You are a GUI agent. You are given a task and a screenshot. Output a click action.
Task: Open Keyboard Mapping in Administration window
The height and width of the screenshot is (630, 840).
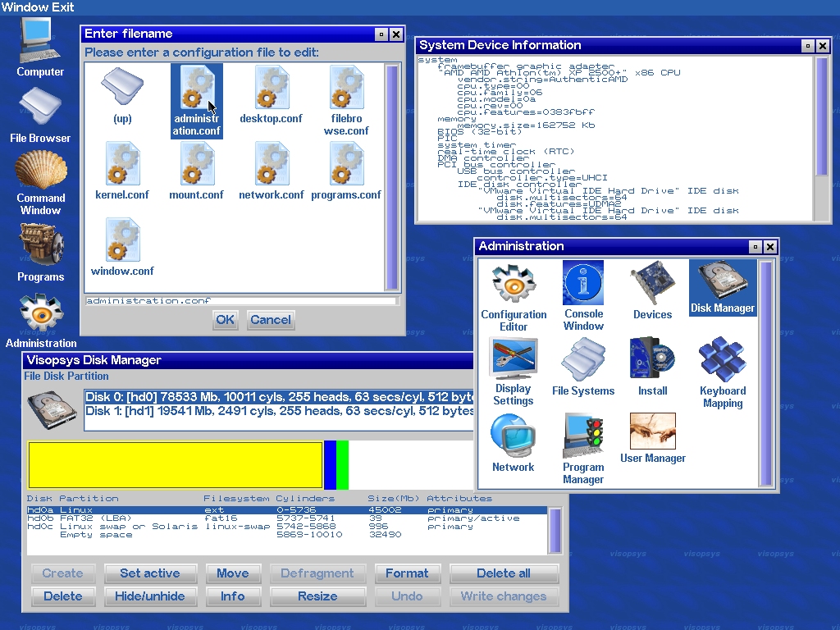point(722,373)
